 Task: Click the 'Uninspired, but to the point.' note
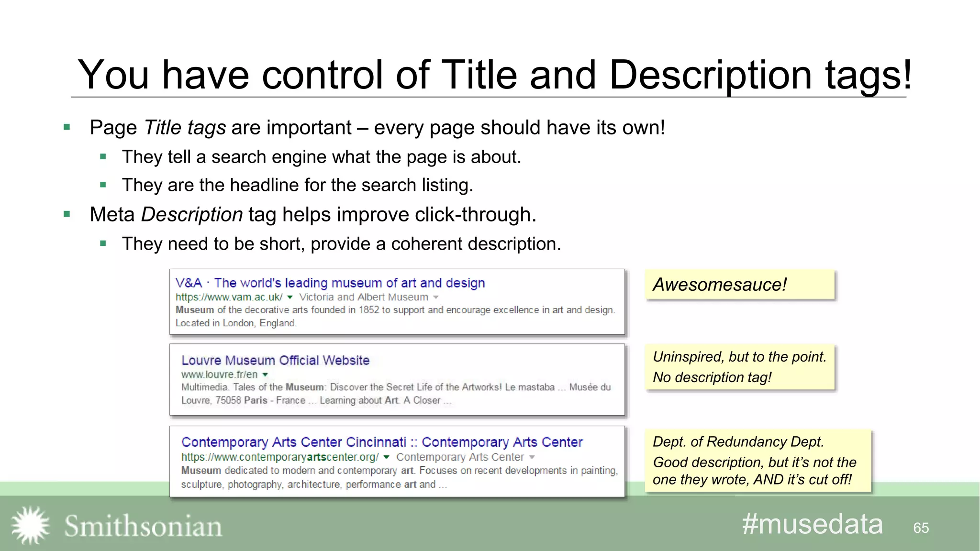740,357
